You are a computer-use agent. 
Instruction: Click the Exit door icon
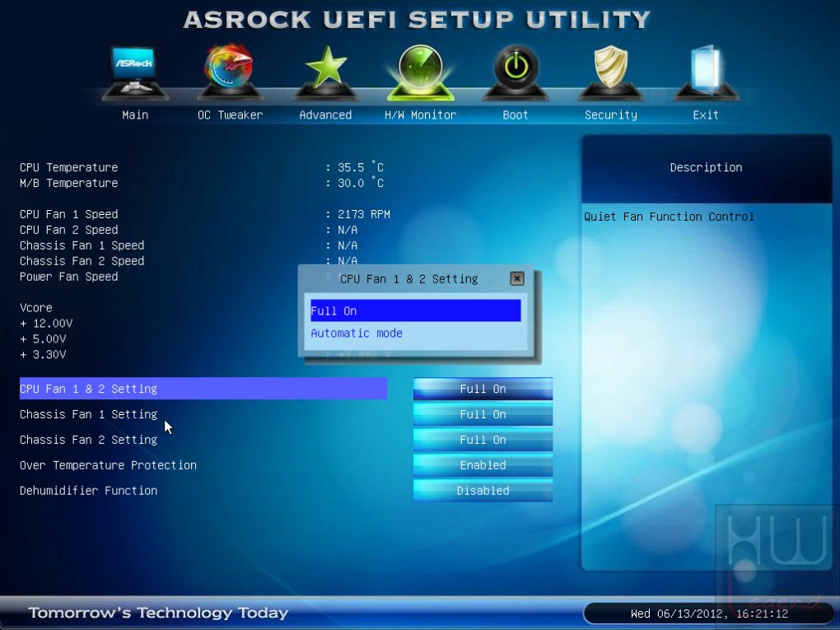(x=706, y=72)
